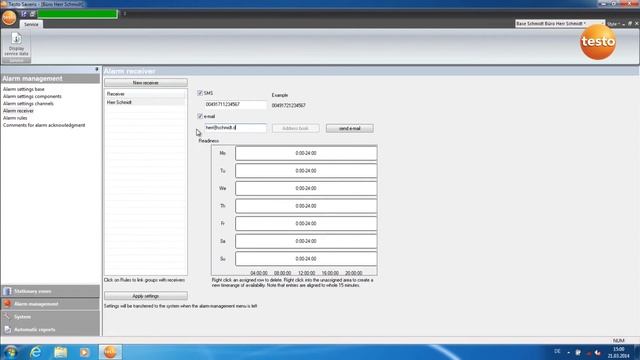Toggle the SMS checkbox
The width and height of the screenshot is (640, 360).
click(x=200, y=93)
